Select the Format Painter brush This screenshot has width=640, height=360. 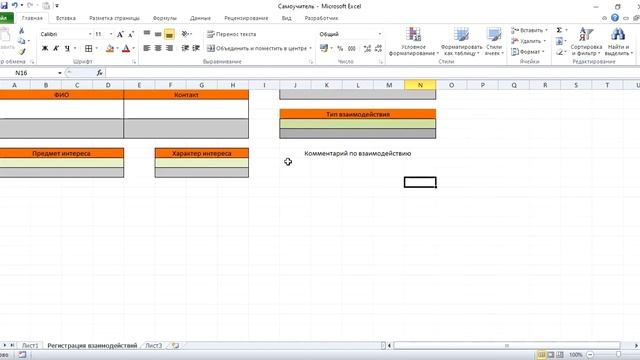point(22,51)
